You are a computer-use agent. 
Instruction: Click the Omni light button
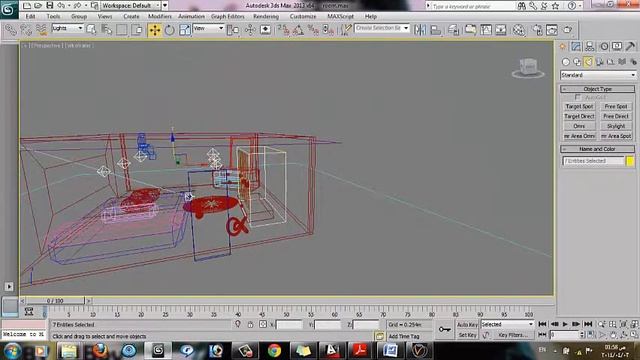(x=579, y=126)
